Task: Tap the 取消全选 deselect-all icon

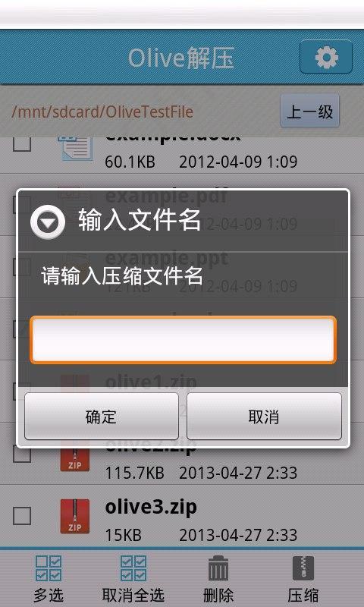Action: 133,568
